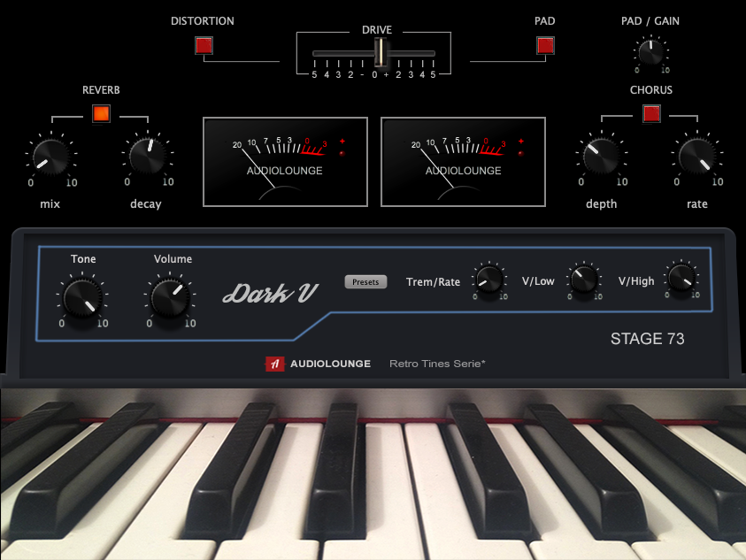The height and width of the screenshot is (560, 746).
Task: Click the V/Low knob
Action: [584, 280]
